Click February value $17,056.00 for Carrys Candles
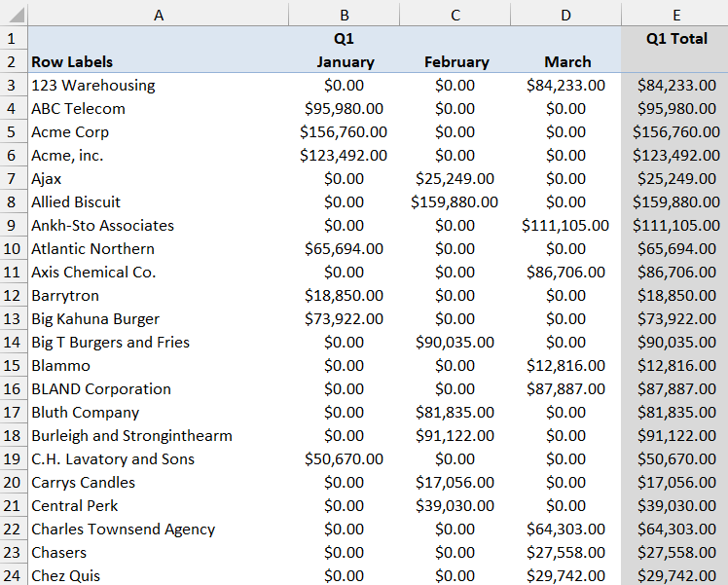Image resolution: width=728 pixels, height=585 pixels. tap(455, 483)
